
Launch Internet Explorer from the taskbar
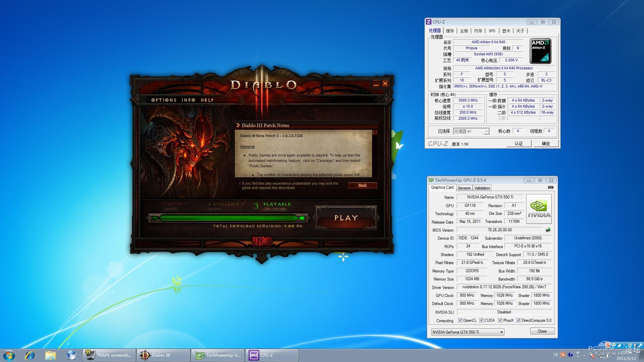point(30,355)
